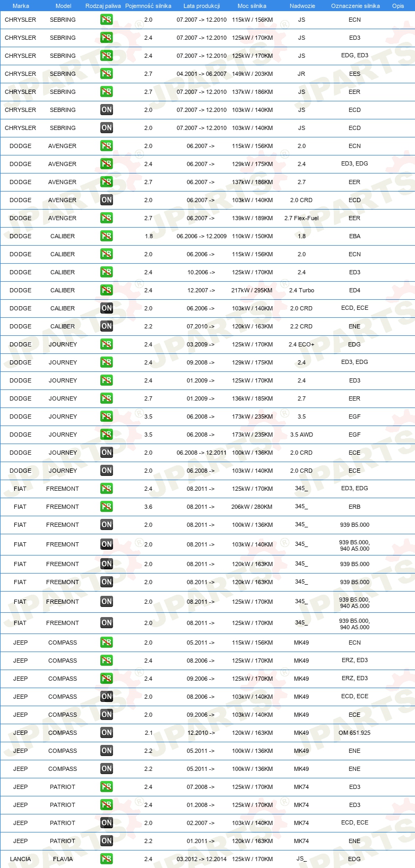
Task: Click petrol icon in Chrysler Sebring EER row
Action: click(x=107, y=92)
